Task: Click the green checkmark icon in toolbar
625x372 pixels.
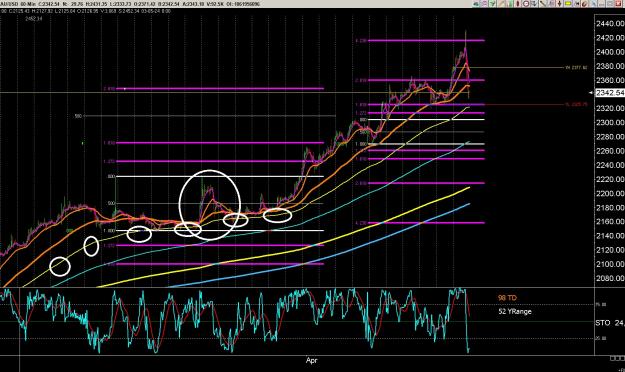Action: (493, 4)
